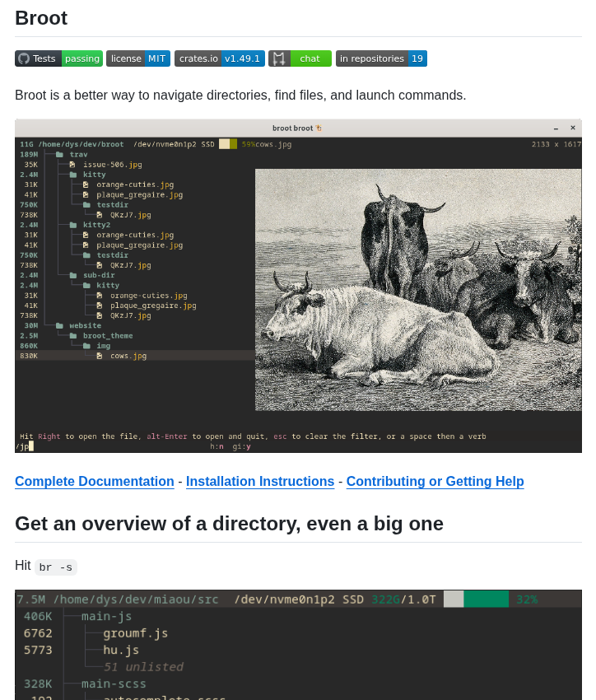The image size is (596, 700).
Task: Click the Broot page heading
Action: click(41, 18)
